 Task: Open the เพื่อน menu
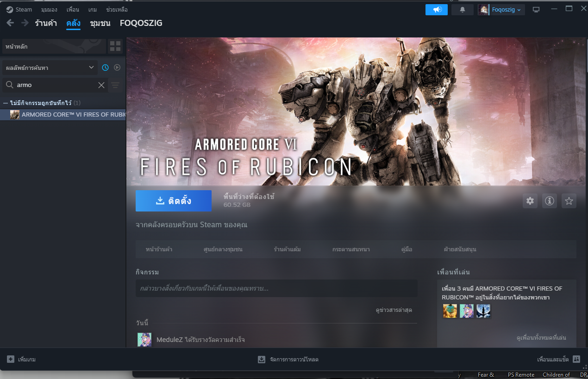[x=73, y=10]
